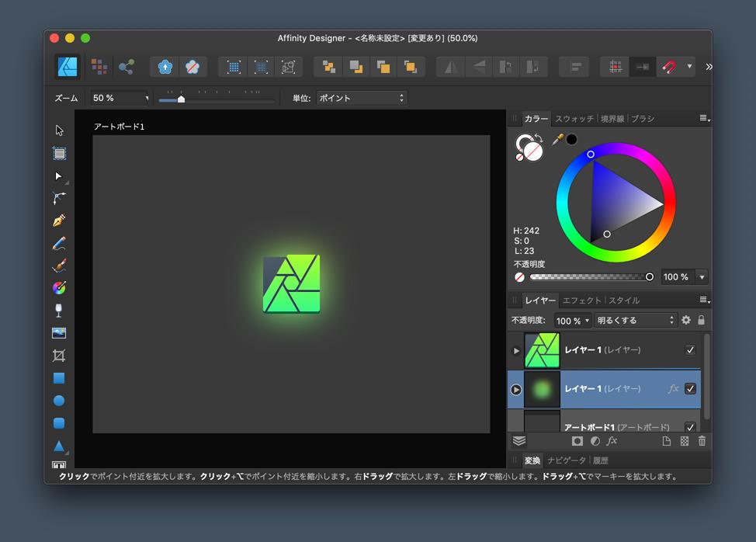
Task: Select the Triangle shape tool
Action: 59,446
